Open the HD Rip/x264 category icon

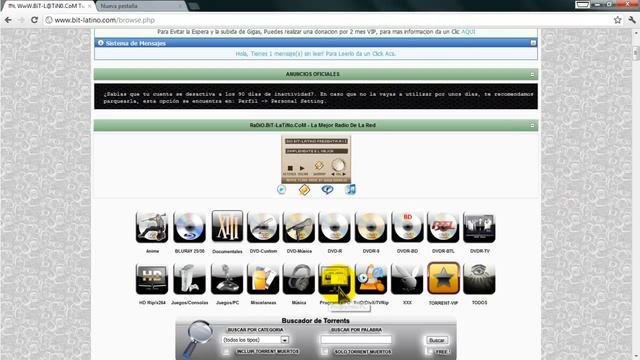click(152, 279)
